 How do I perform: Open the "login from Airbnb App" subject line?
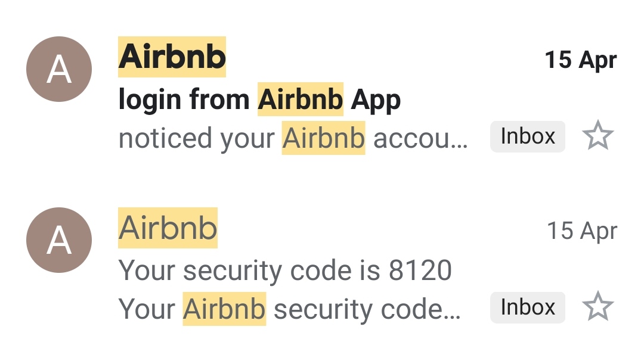(x=259, y=100)
